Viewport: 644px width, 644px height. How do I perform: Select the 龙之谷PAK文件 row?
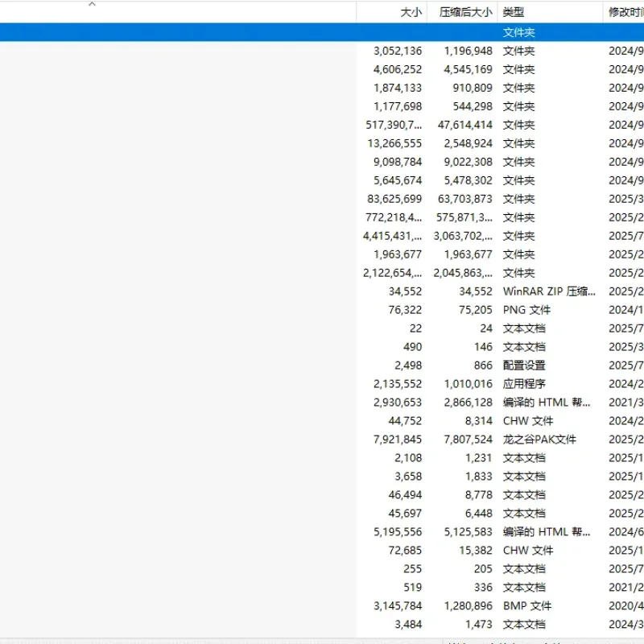click(x=322, y=439)
